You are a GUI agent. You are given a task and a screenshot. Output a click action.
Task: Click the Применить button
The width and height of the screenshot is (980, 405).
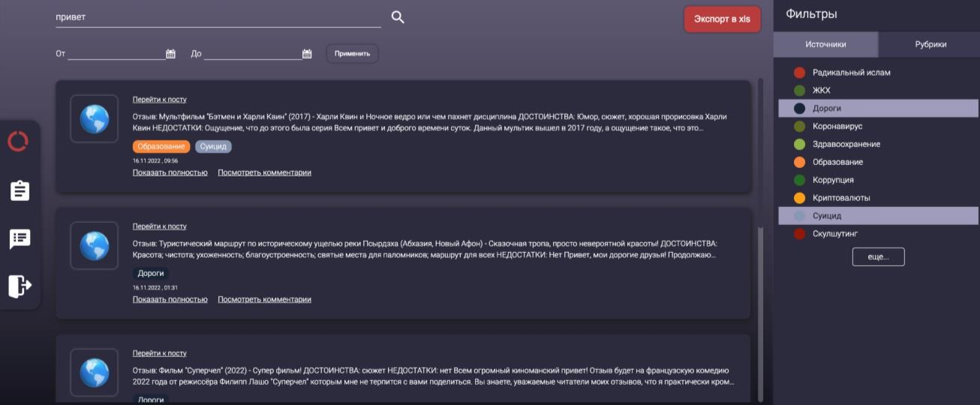tap(352, 54)
